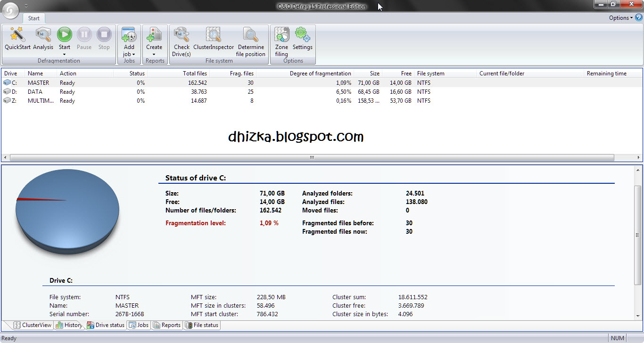Open the Reports tab

(x=167, y=325)
